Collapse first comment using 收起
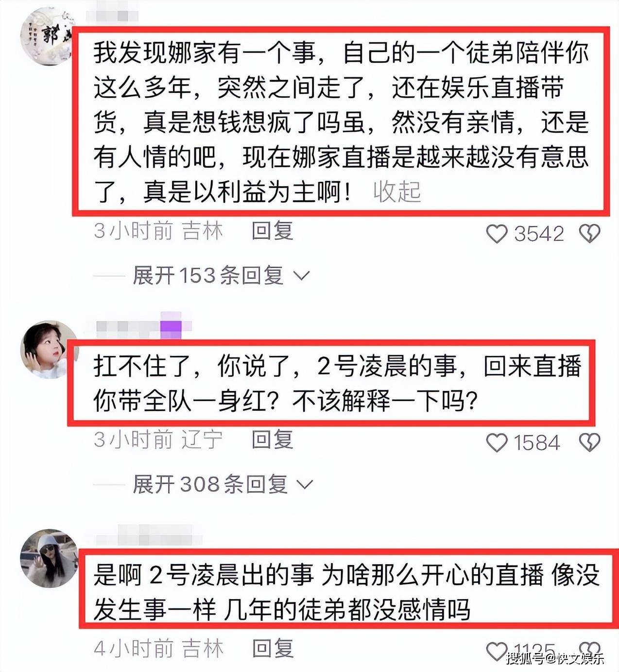 (x=397, y=192)
